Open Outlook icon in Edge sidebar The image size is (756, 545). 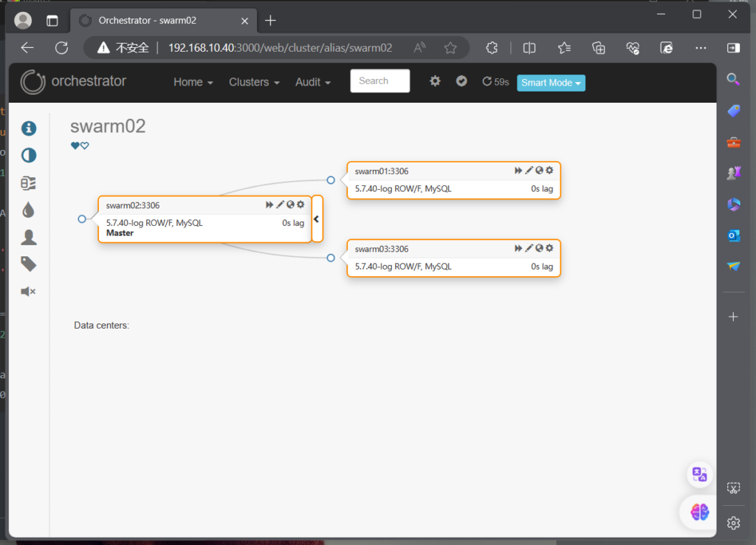[x=733, y=236]
